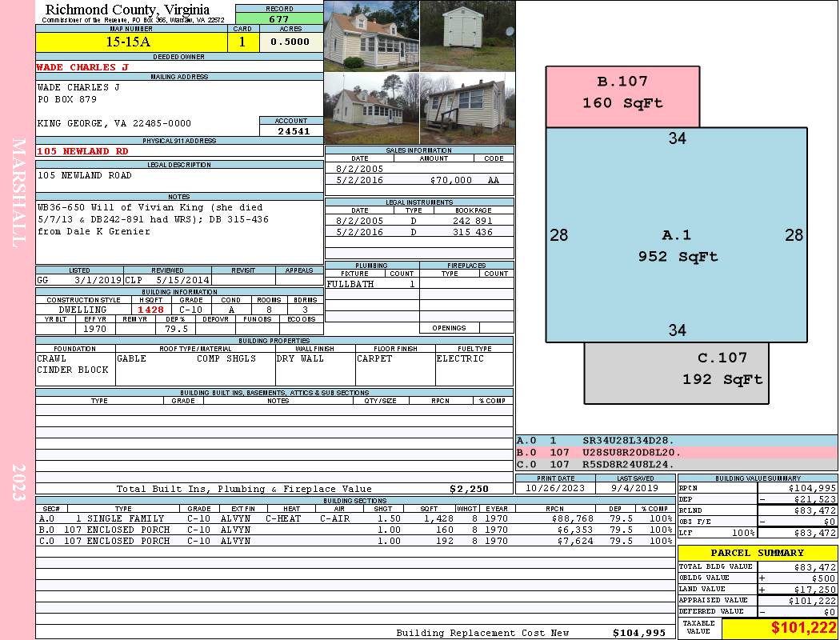Image resolution: width=840 pixels, height=640 pixels.
Task: Click book/page 242 891
Action: 473,221
